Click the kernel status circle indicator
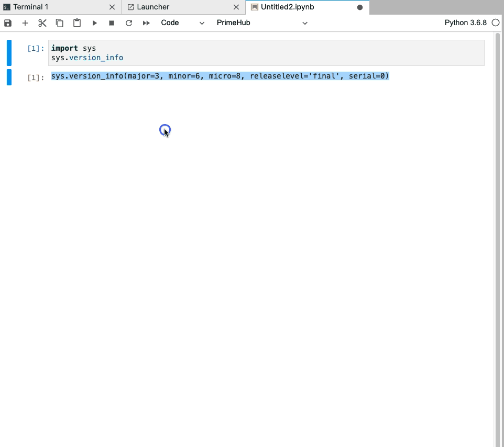Viewport: 504px width, 447px height. 496,23
